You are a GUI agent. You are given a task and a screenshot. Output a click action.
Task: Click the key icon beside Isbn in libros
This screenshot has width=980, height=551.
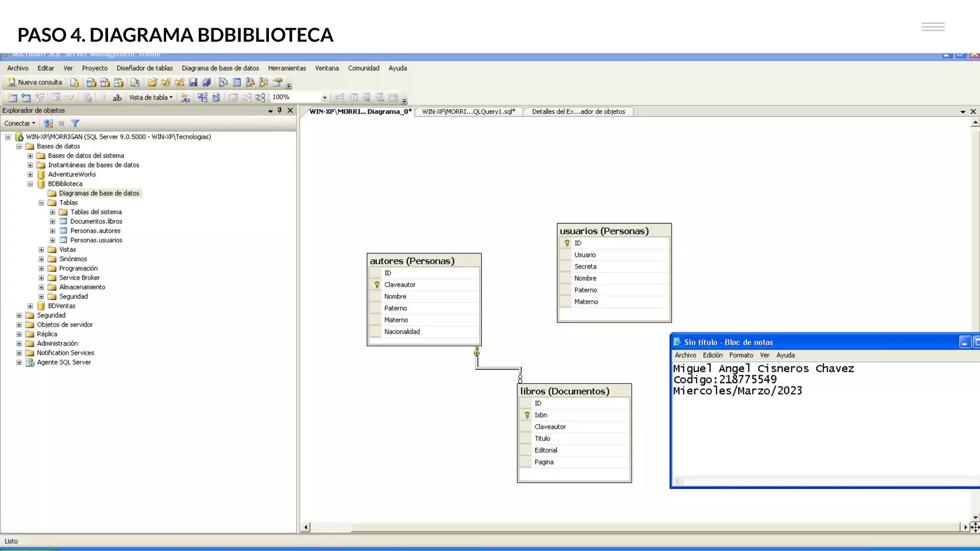tap(527, 415)
